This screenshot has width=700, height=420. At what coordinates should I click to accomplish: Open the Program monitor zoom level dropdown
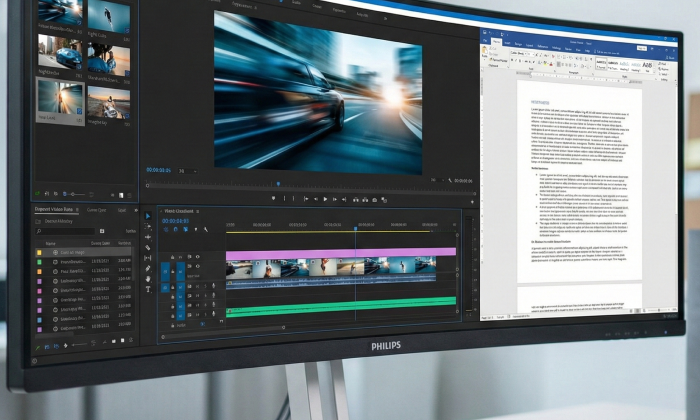tap(187, 171)
